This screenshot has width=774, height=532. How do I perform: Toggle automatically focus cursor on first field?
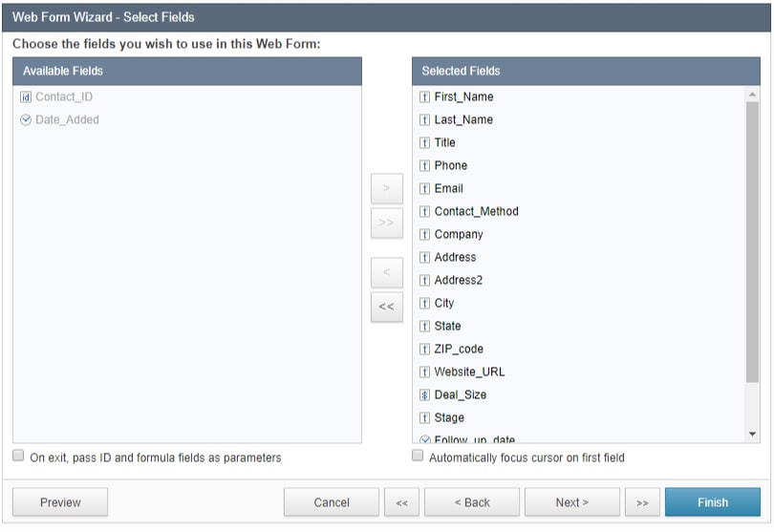pos(418,457)
